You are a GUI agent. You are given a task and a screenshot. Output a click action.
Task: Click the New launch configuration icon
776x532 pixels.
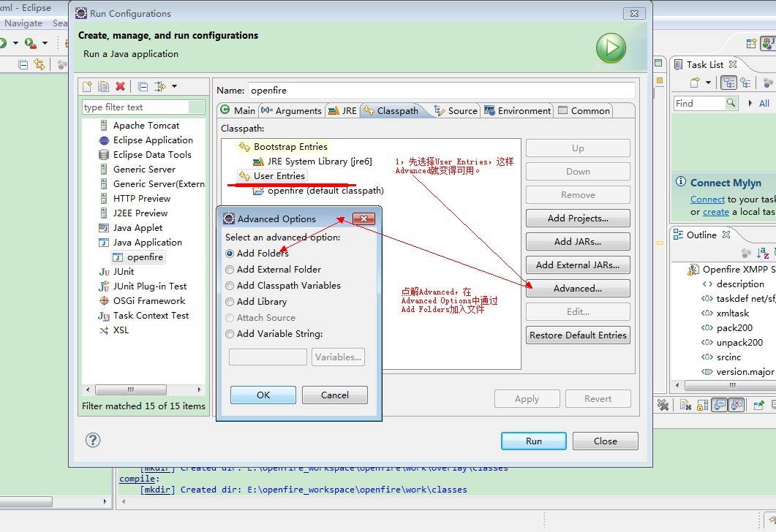point(87,86)
